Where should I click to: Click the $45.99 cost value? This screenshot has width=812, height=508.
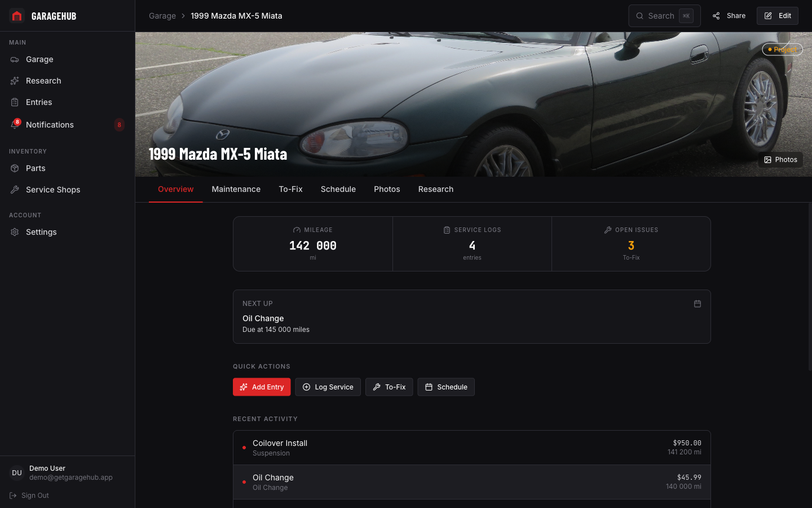(689, 478)
